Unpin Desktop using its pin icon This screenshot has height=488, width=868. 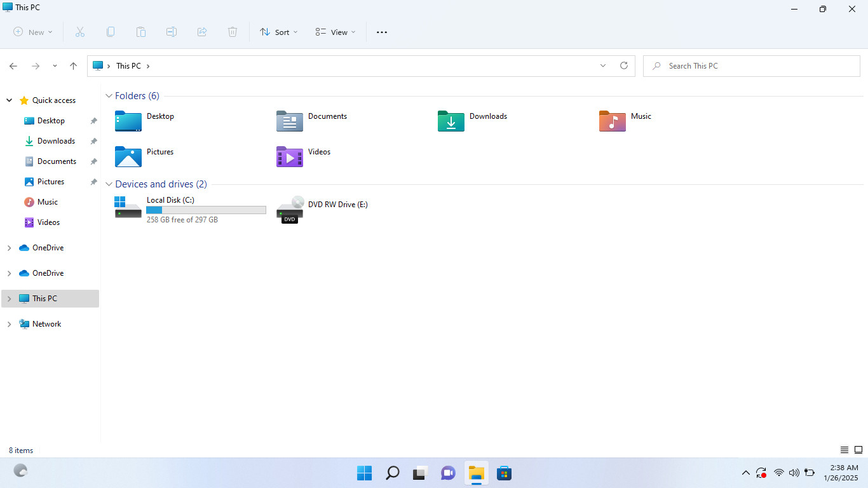pos(93,121)
